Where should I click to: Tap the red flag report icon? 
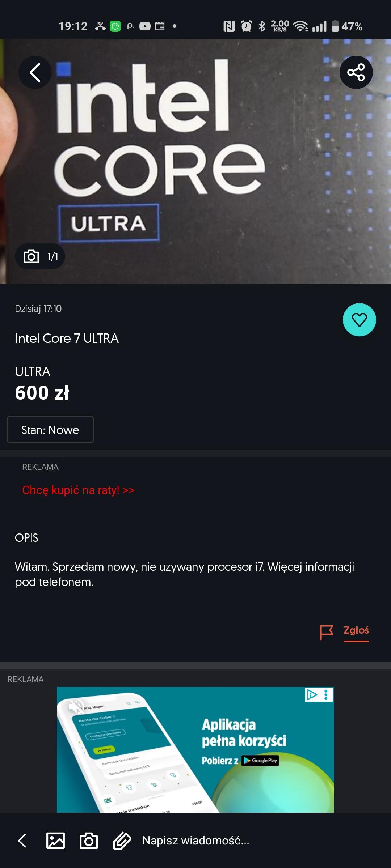[x=326, y=632]
